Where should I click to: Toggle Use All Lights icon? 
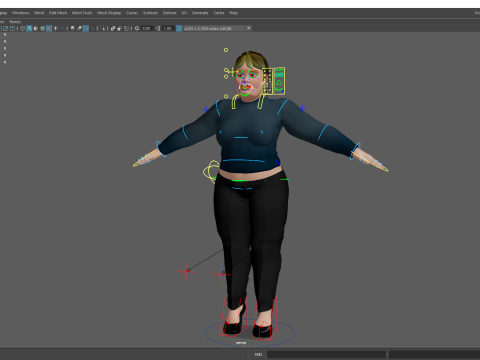(x=55, y=28)
